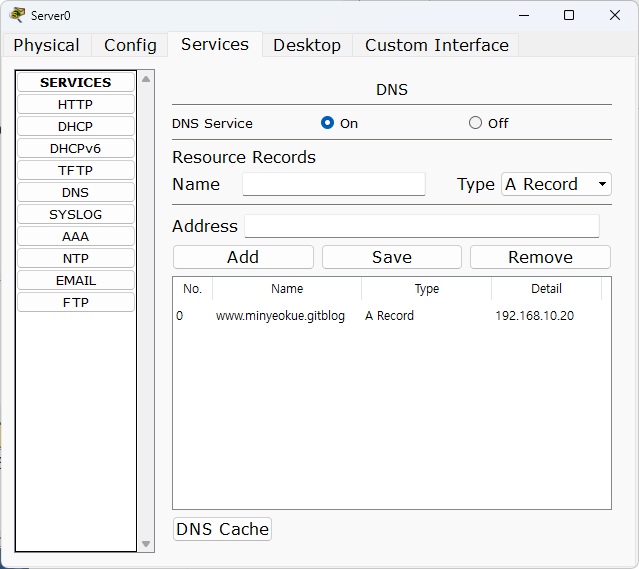Screen dimensions: 639x569
Task: Open the Desktop tab
Action: coord(307,45)
